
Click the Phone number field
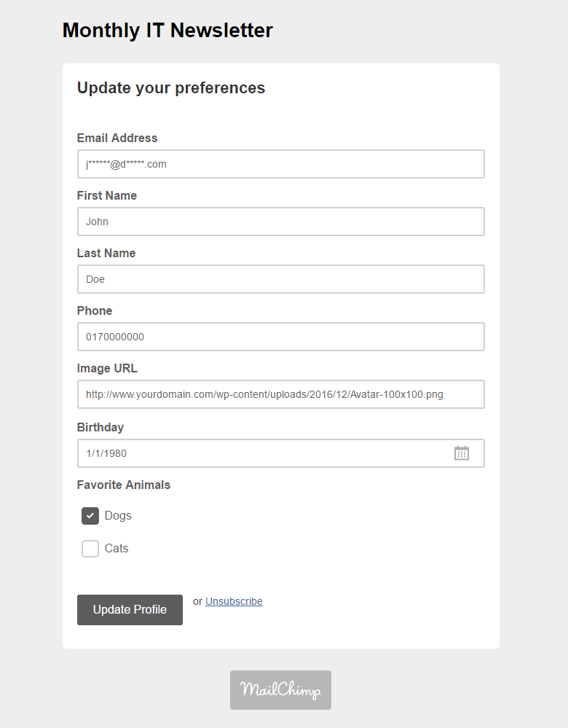tap(281, 337)
